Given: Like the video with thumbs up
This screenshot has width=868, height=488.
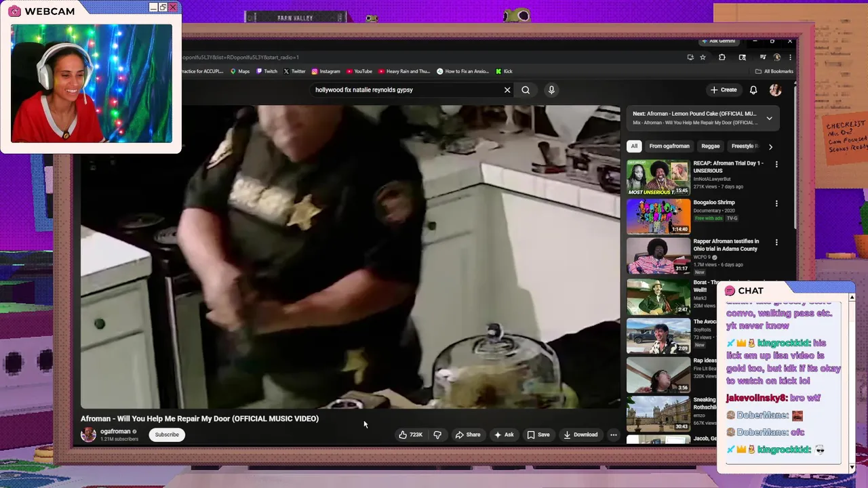Looking at the screenshot, I should click(411, 434).
